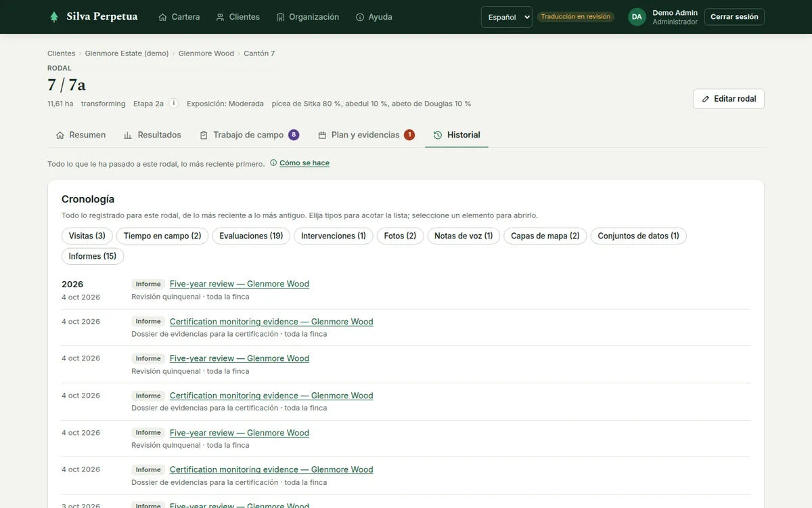The image size is (812, 508).
Task: Open the Español language dropdown
Action: 507,17
